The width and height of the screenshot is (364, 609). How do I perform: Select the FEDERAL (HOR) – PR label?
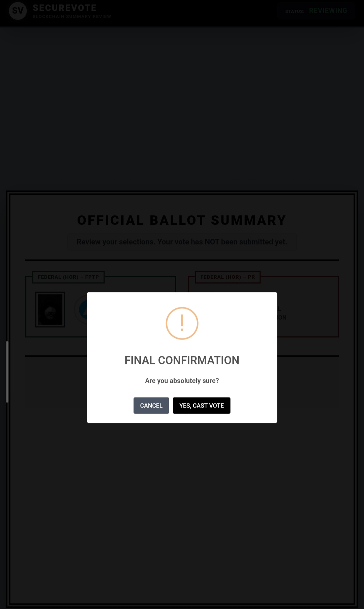pyautogui.click(x=228, y=277)
